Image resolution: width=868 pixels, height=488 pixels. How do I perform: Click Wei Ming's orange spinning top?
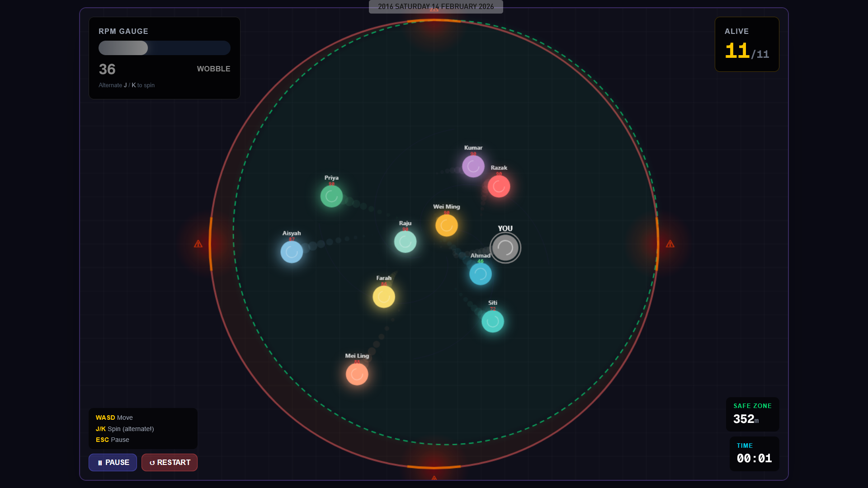click(x=446, y=225)
